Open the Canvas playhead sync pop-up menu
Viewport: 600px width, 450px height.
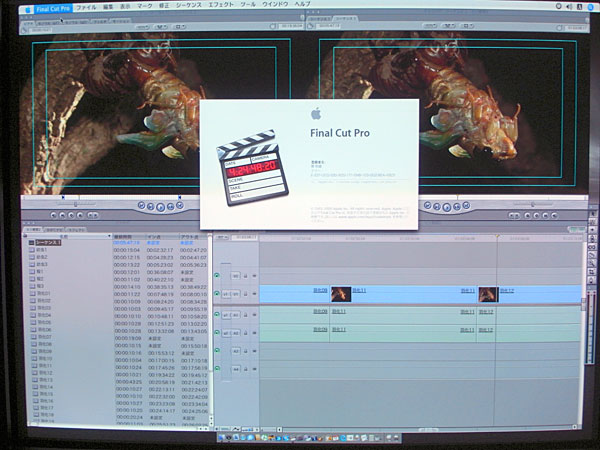448,26
